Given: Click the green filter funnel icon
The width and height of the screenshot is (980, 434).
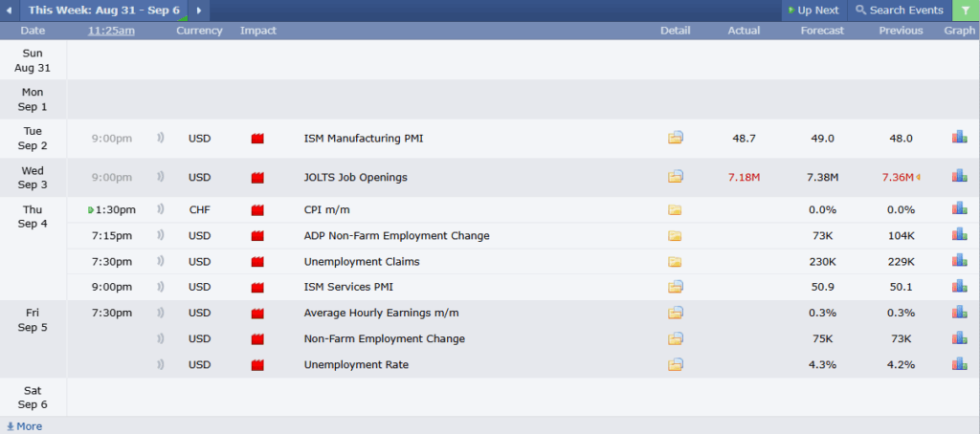Looking at the screenshot, I should click(x=966, y=11).
